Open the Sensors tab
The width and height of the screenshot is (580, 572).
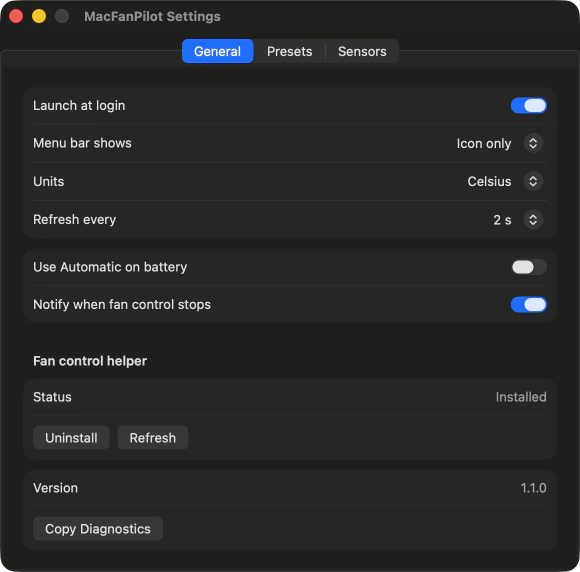(362, 51)
